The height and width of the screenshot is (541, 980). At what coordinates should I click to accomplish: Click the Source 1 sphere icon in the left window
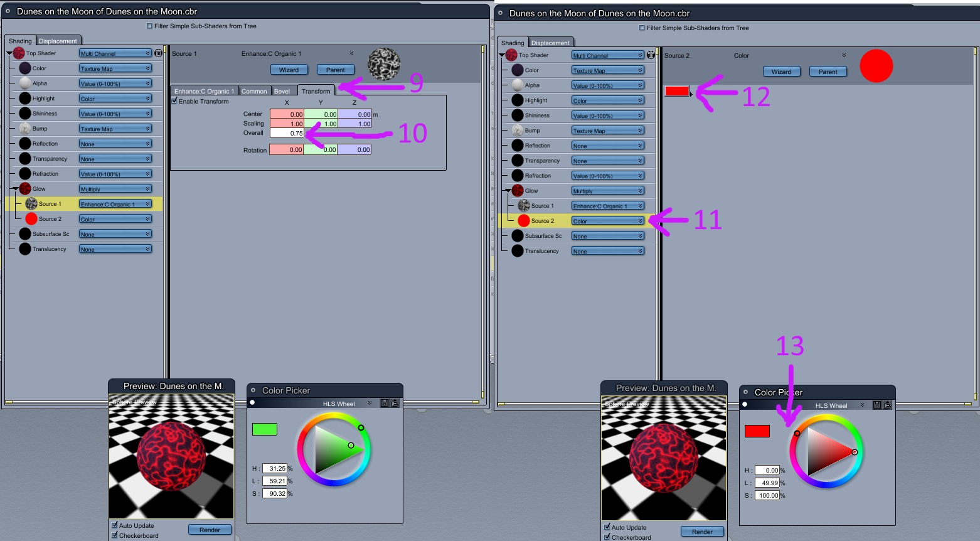(x=31, y=204)
